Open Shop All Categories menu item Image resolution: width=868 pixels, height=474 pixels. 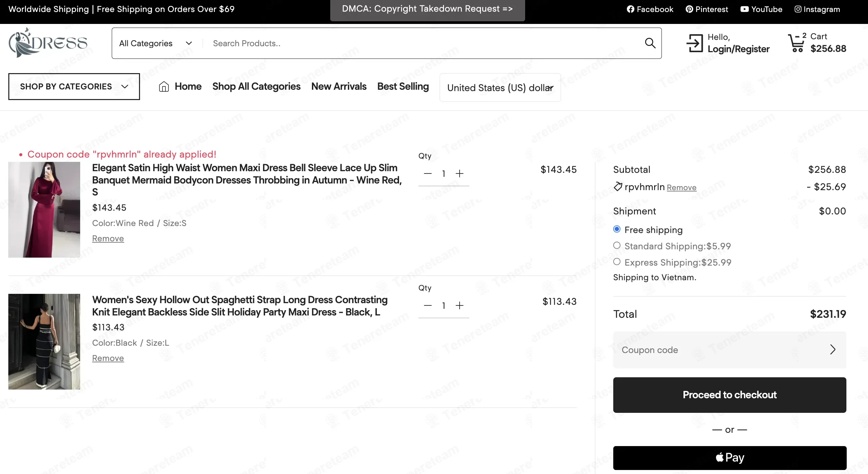click(x=256, y=86)
